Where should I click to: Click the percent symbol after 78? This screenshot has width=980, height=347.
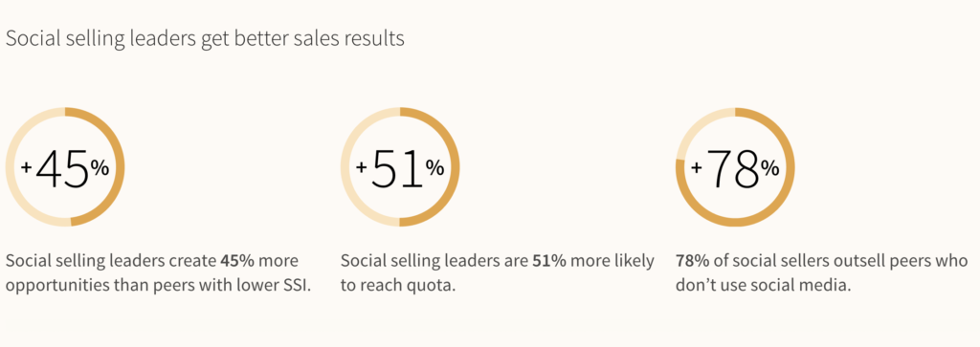tap(770, 167)
